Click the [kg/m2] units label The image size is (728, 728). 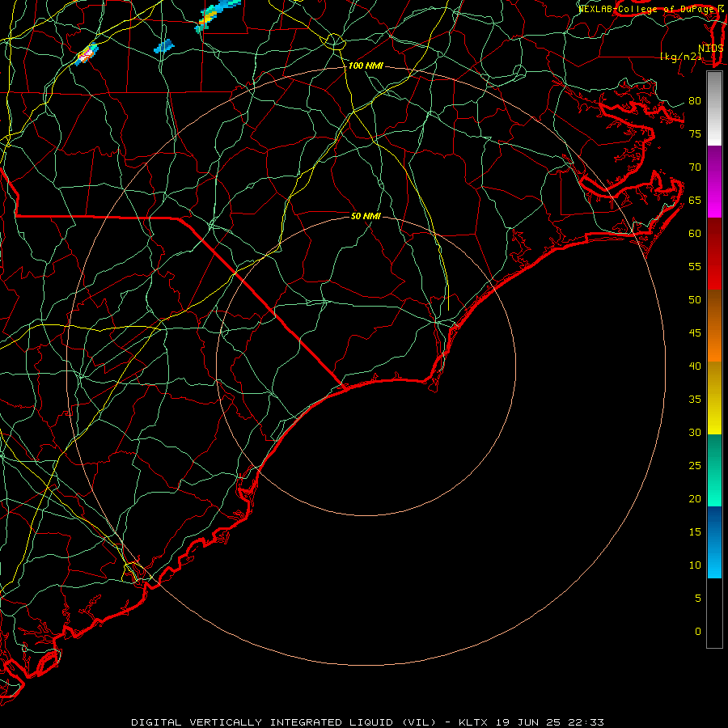click(x=680, y=57)
